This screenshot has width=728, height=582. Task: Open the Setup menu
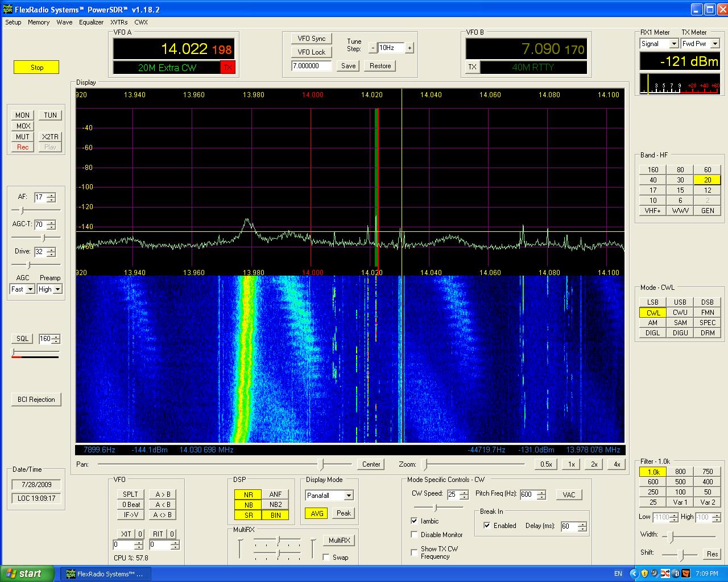point(13,22)
